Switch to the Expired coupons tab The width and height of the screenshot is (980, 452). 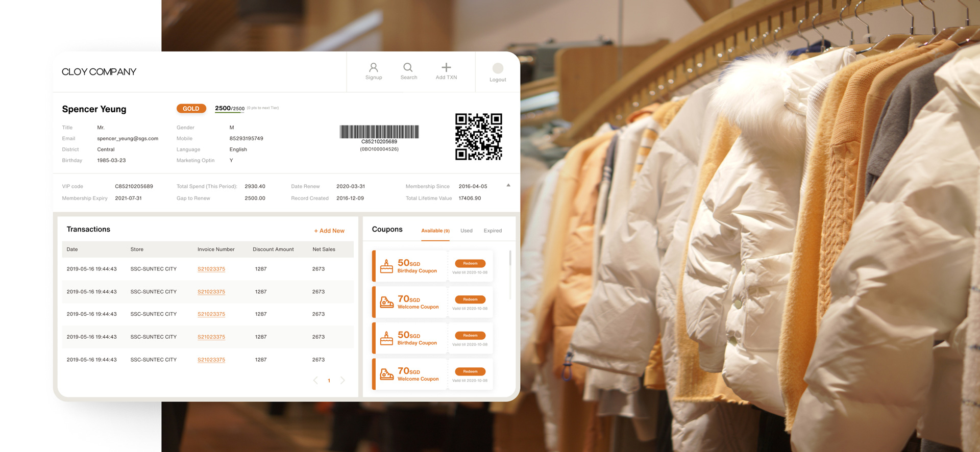tap(493, 231)
